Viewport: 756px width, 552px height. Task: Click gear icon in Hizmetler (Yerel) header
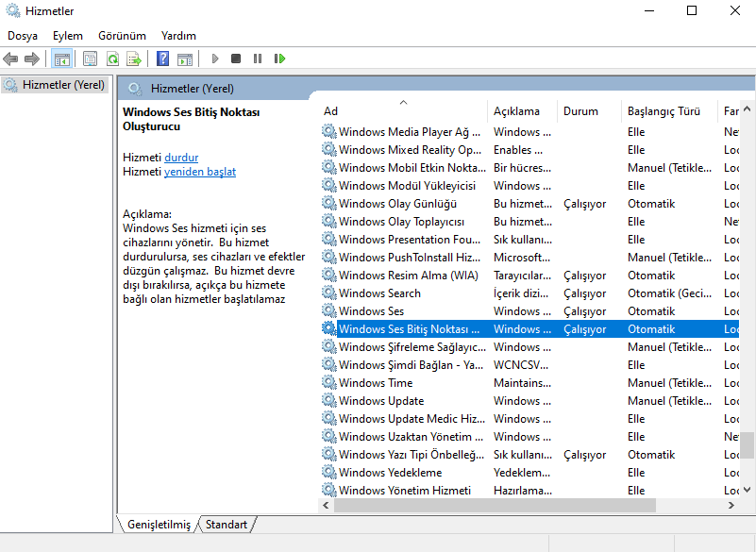[136, 89]
